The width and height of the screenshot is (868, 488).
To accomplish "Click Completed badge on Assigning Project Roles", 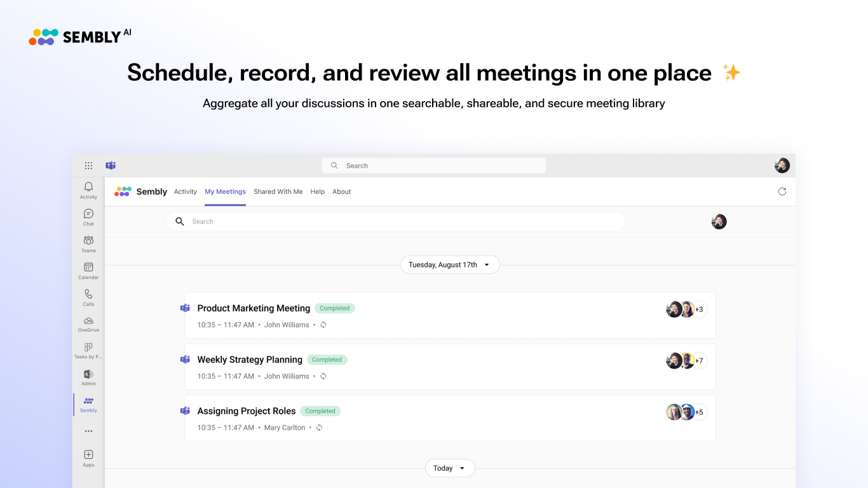I will [x=320, y=411].
